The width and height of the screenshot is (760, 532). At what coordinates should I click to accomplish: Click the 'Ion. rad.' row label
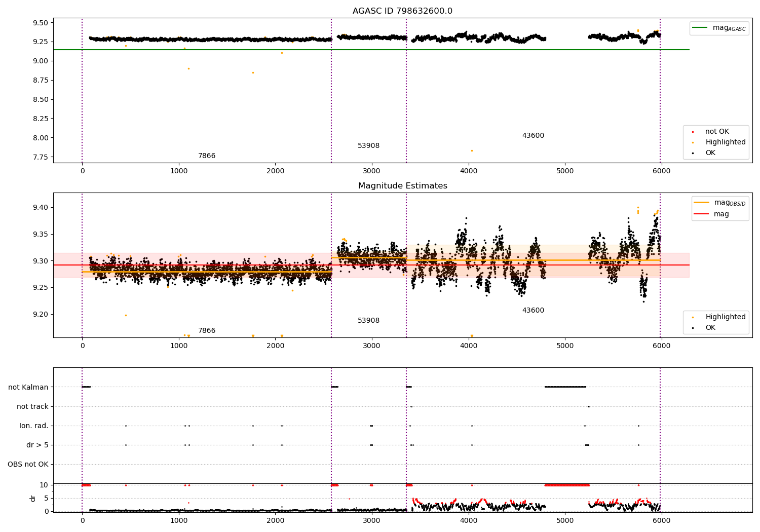(34, 426)
